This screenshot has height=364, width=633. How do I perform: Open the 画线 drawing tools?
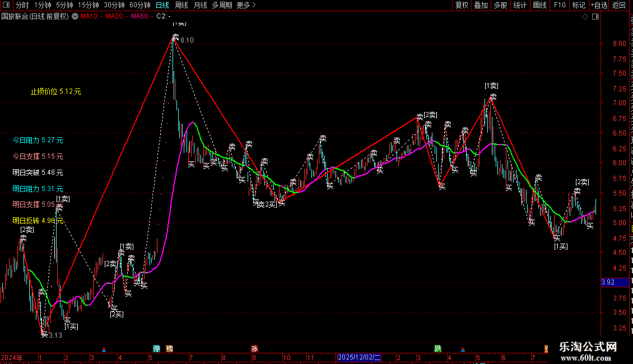539,5
